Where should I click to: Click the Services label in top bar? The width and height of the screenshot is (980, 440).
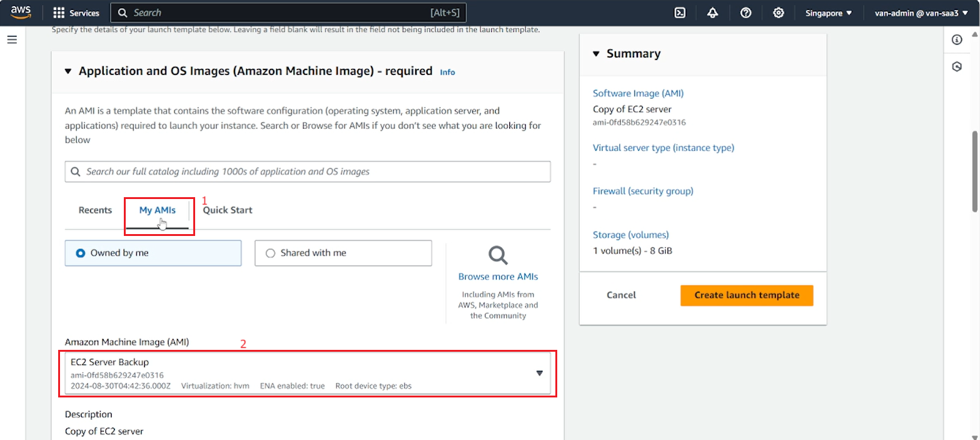[84, 13]
